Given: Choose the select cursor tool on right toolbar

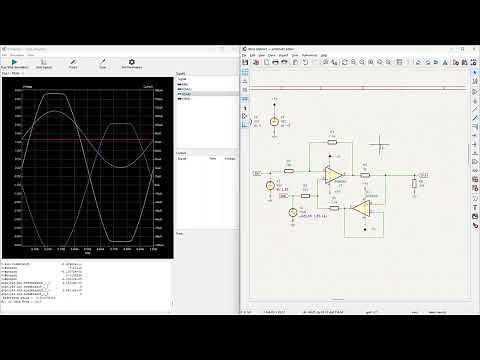Looking at the screenshot, I should 475,72.
